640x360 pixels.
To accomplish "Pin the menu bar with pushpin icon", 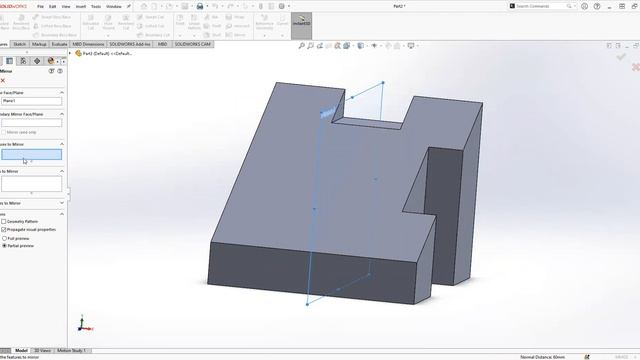I will 129,7.
